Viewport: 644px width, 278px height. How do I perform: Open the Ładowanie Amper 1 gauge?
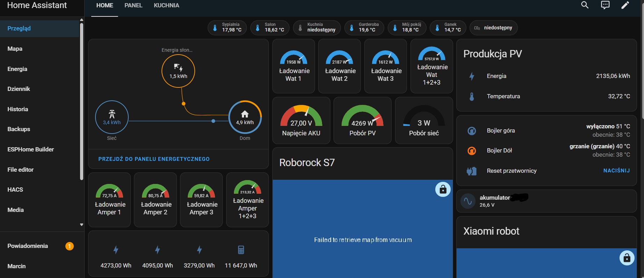109,200
